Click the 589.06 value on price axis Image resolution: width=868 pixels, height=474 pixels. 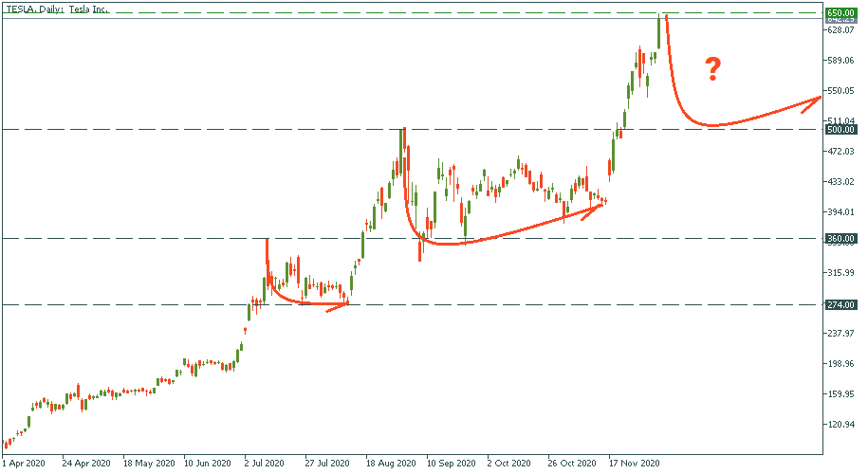(x=841, y=61)
